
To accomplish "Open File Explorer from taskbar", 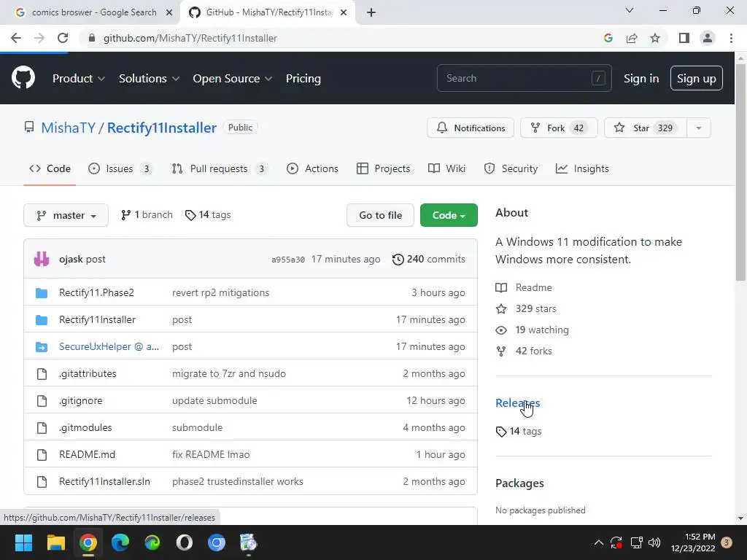I will [x=55, y=542].
